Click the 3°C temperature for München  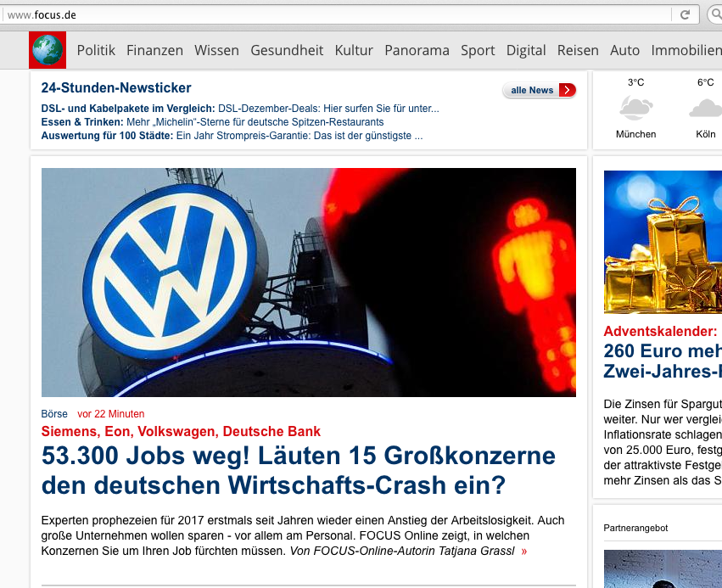(x=636, y=82)
